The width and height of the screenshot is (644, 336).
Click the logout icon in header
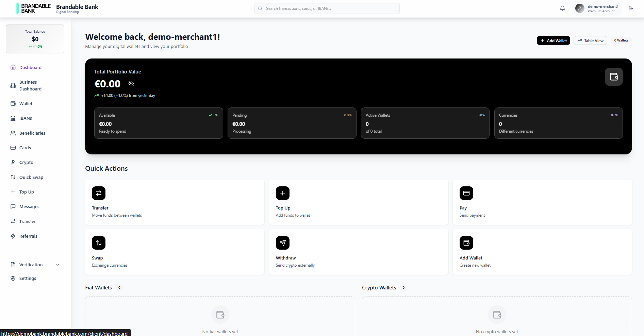(631, 8)
